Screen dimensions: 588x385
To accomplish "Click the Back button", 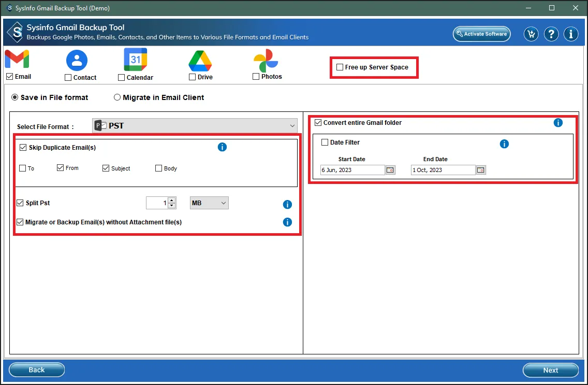I will point(37,369).
